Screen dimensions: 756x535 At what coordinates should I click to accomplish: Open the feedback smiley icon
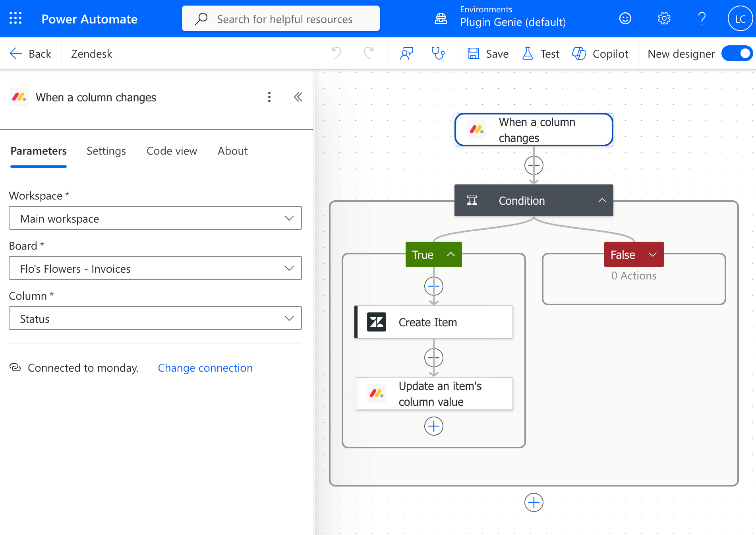[625, 18]
